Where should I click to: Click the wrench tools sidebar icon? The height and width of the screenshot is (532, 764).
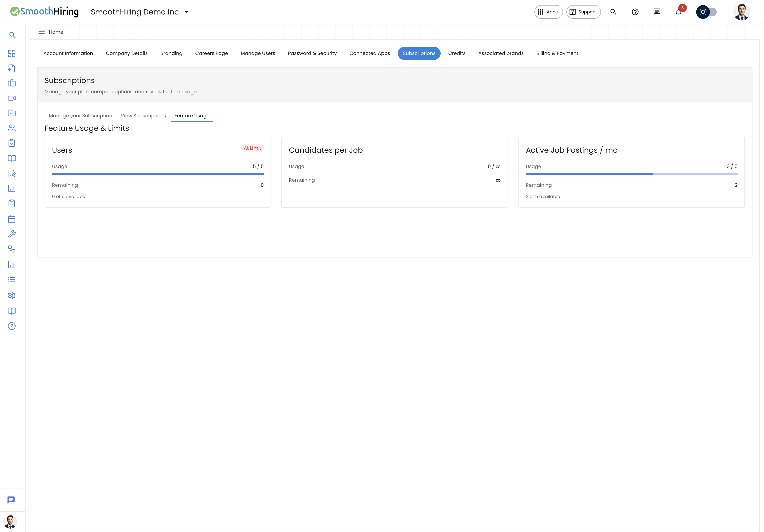click(12, 234)
